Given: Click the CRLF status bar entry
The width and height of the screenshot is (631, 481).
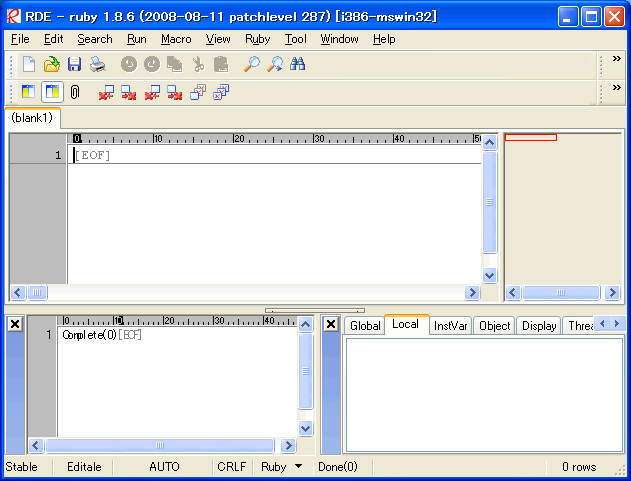Looking at the screenshot, I should click(x=232, y=467).
